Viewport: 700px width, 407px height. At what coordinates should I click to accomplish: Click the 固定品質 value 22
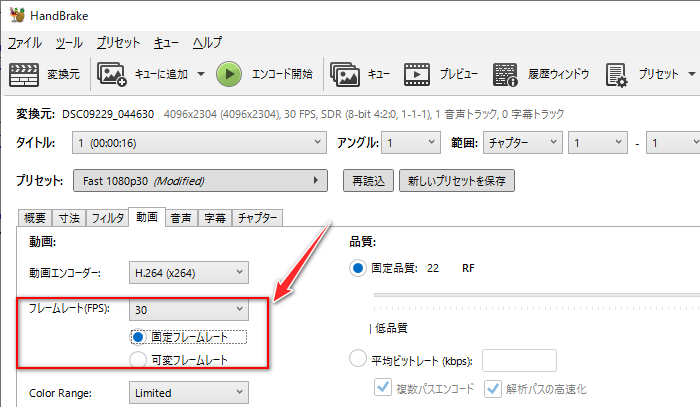tap(433, 268)
